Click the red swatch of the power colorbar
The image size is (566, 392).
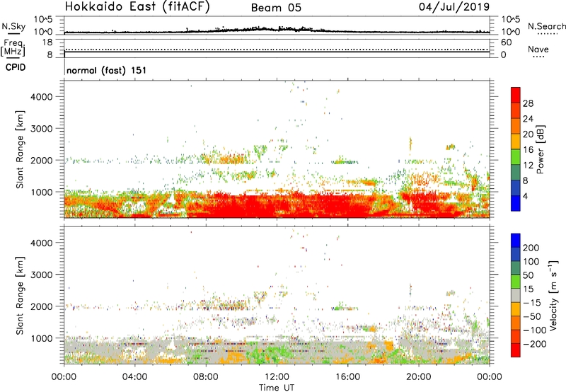point(516,95)
